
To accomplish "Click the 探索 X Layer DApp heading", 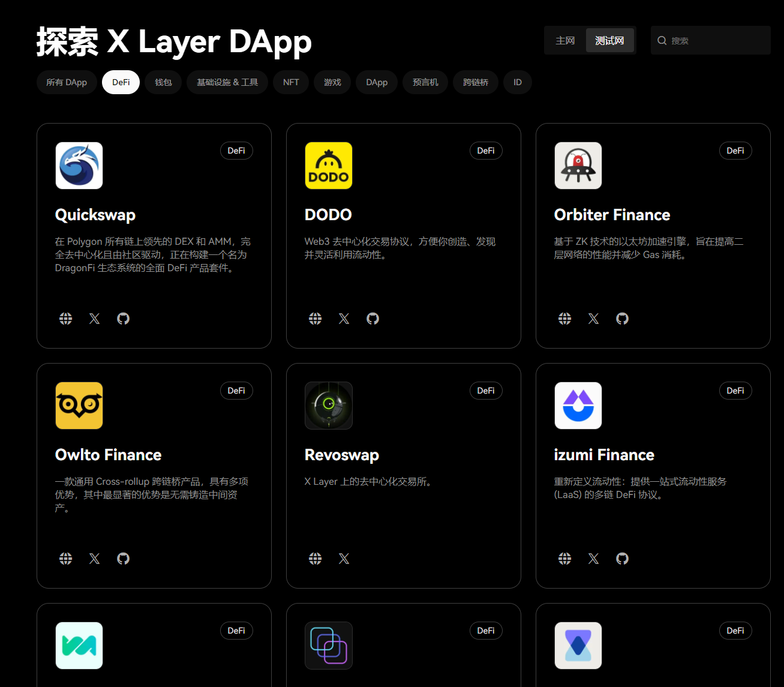I will click(174, 42).
